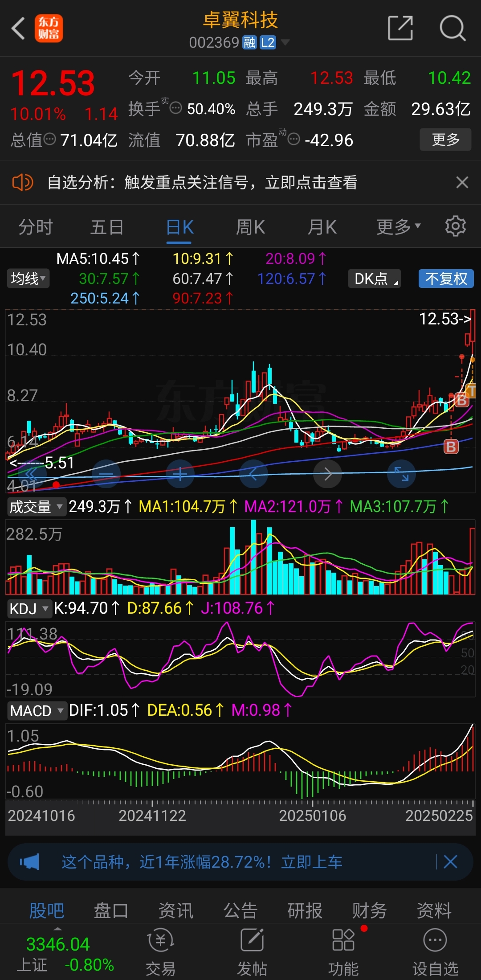Open DK点 selector
Screen dimensions: 481x980
pos(375,279)
